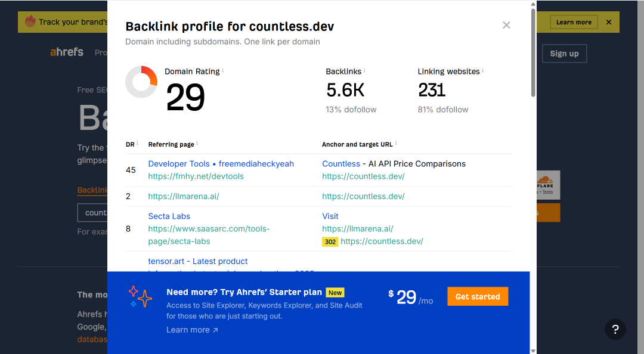Click the domain input field behind dialog
The height and width of the screenshot is (354, 644).
(x=92, y=213)
